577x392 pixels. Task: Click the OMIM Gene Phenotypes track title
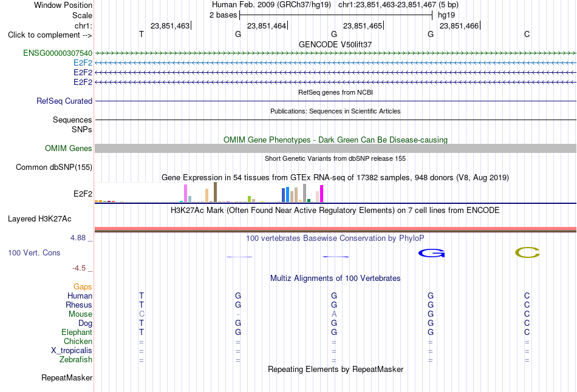(x=336, y=140)
